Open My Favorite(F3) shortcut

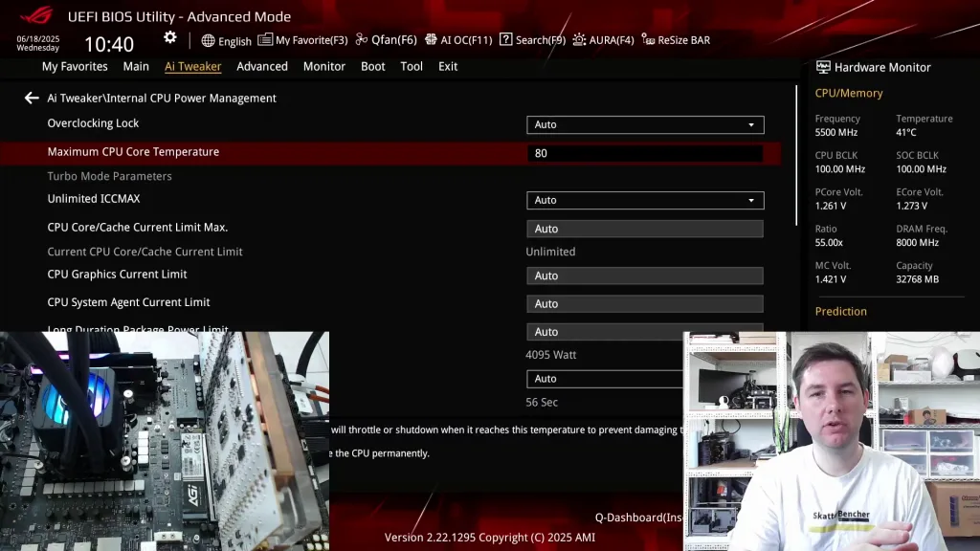tap(302, 40)
